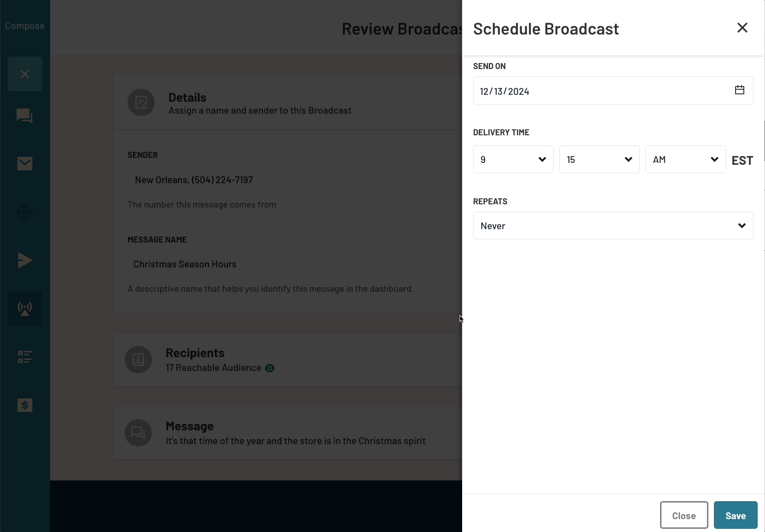Dismiss the Schedule Broadcast panel
The image size is (765, 532).
tap(742, 28)
